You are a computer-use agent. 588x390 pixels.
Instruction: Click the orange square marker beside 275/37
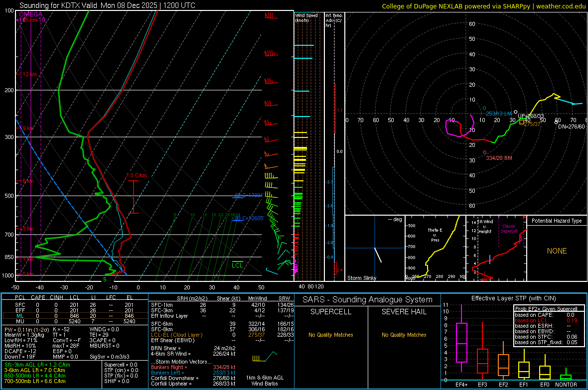pyautogui.click(x=522, y=122)
